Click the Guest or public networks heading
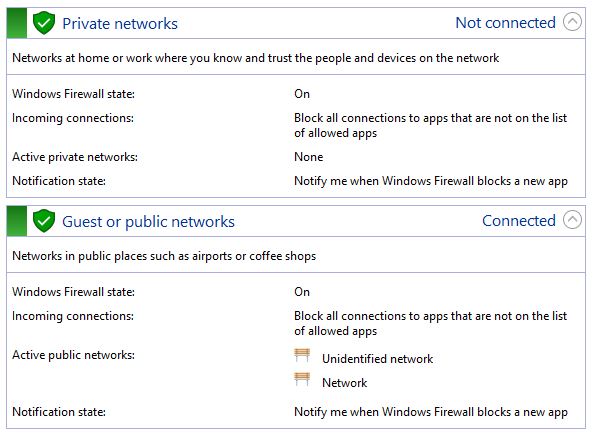Image resolution: width=594 pixels, height=440 pixels. 148,222
